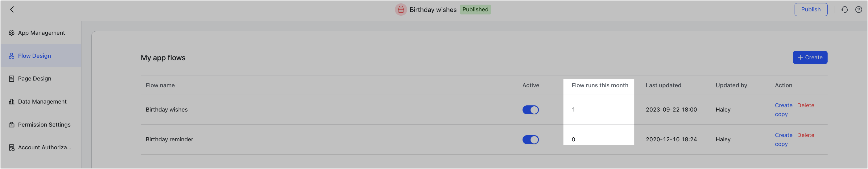Turn off the Birthday reminder flow toggle
868x169 pixels.
530,140
